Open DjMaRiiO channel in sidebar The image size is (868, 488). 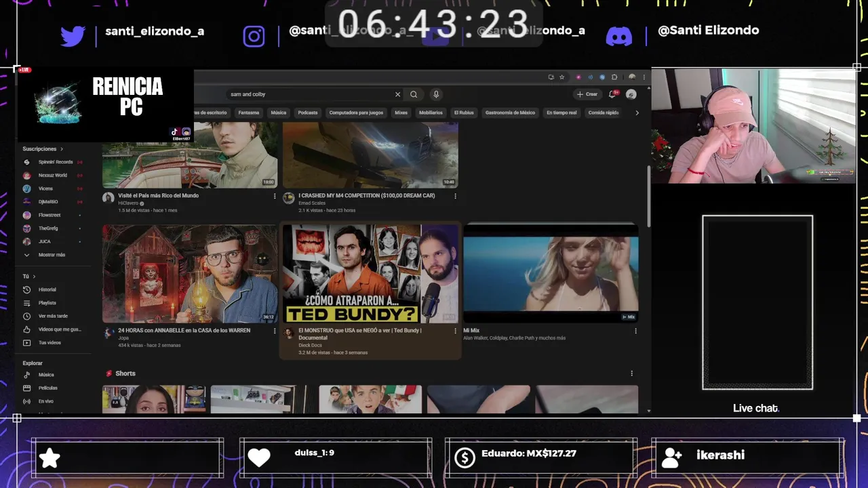[x=53, y=201]
